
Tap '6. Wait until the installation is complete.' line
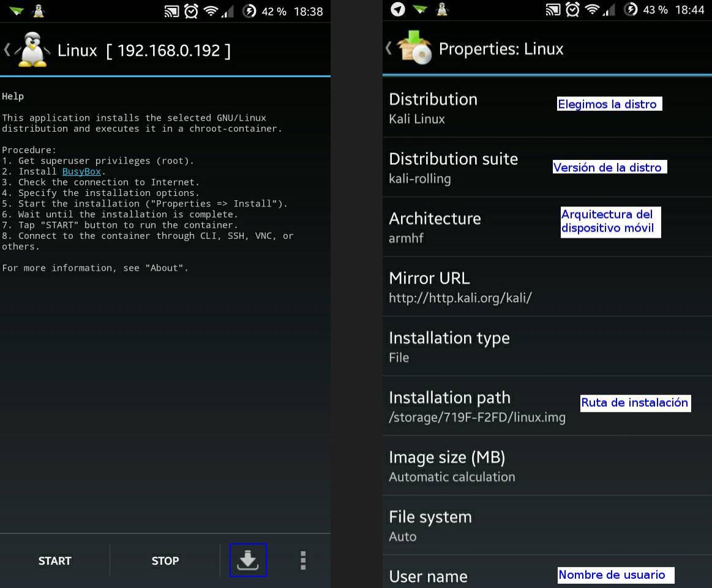[120, 214]
